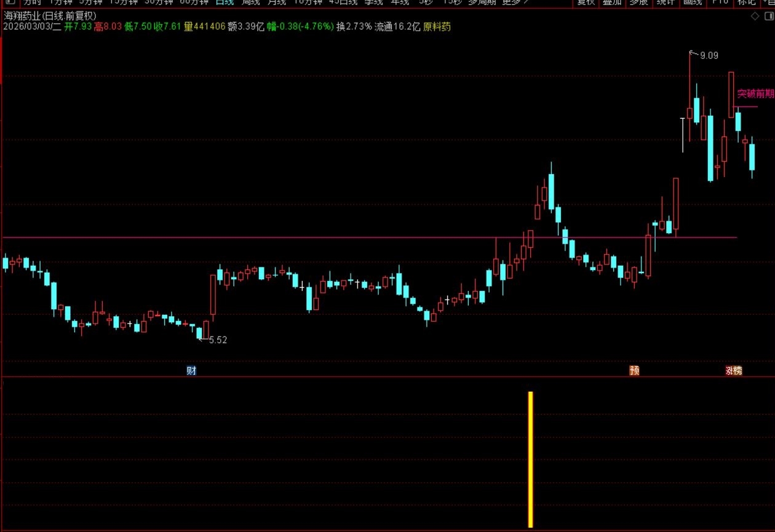Click the 收7.61 closing price value
The width and height of the screenshot is (775, 532).
pyautogui.click(x=167, y=27)
